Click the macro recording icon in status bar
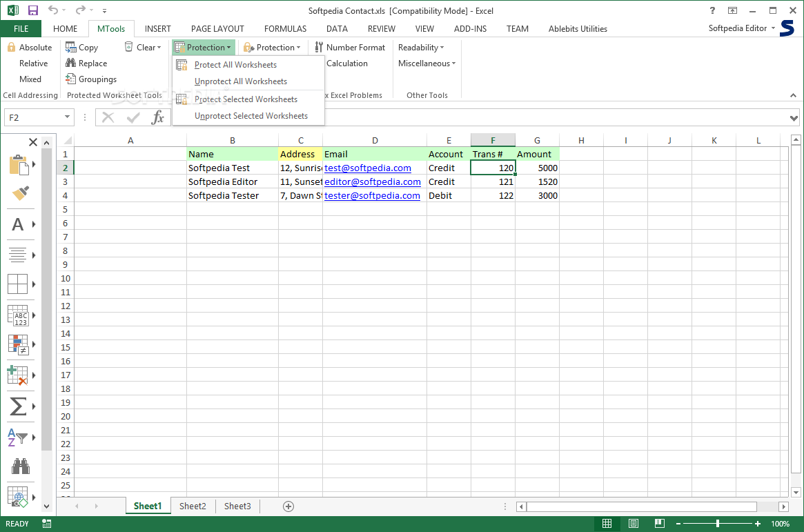804x532 pixels. (47, 523)
